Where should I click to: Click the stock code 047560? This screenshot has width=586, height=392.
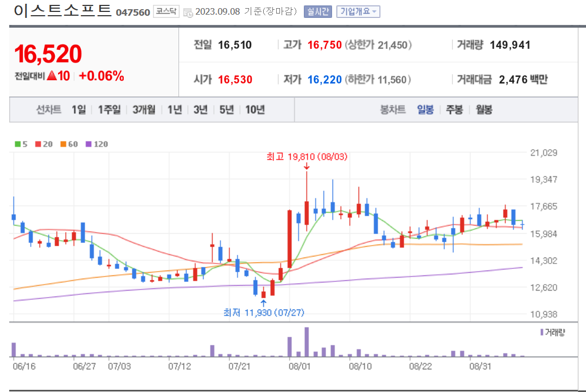[133, 12]
